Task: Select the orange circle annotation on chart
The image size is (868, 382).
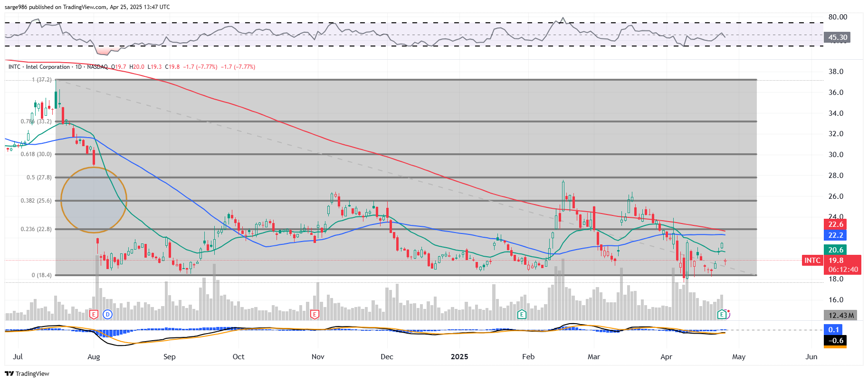Action: tap(94, 200)
